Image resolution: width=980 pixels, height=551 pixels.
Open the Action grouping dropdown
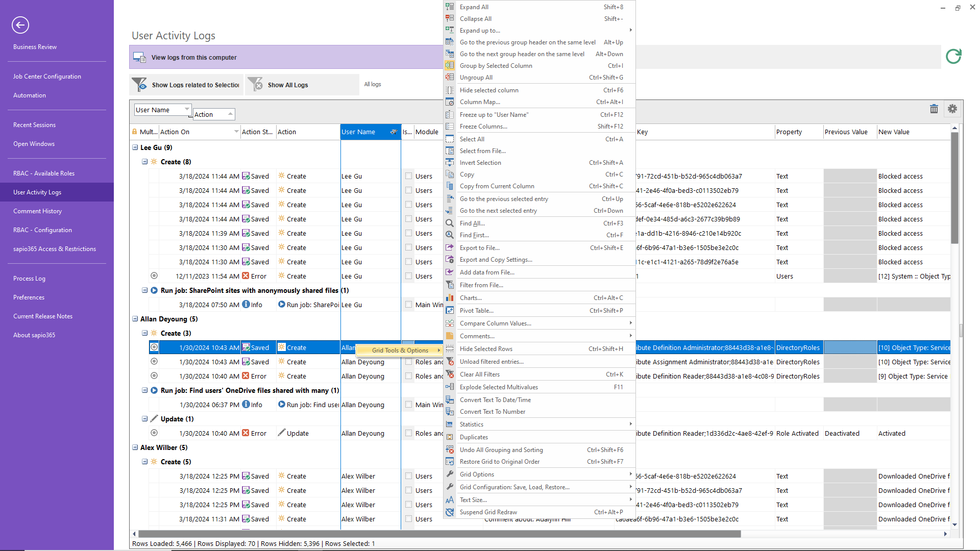(230, 114)
